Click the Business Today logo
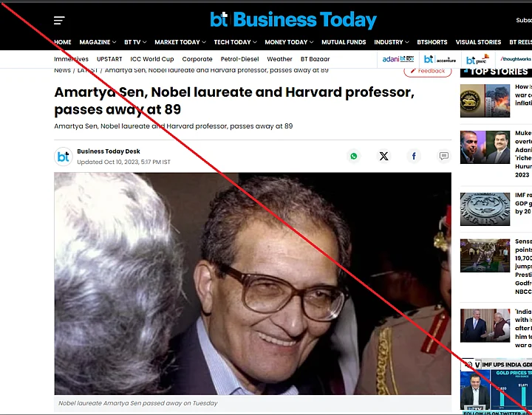The height and width of the screenshot is (415, 532). click(x=293, y=20)
